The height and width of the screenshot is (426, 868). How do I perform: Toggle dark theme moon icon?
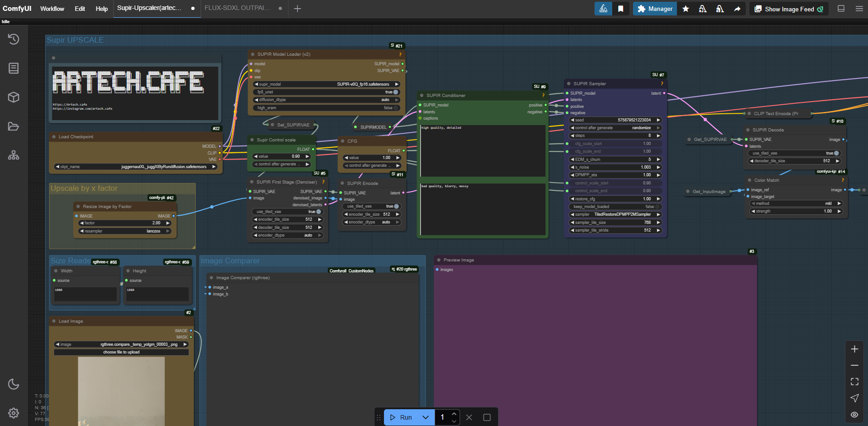pyautogui.click(x=14, y=384)
